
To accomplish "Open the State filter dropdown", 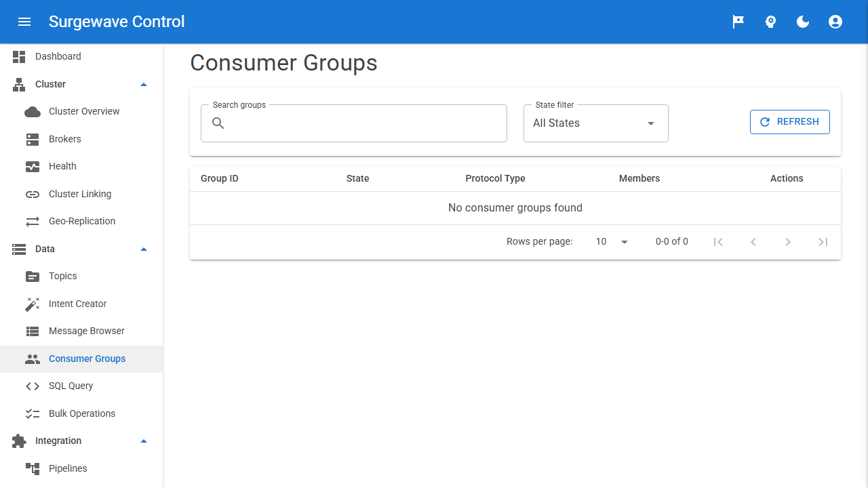I will click(596, 123).
